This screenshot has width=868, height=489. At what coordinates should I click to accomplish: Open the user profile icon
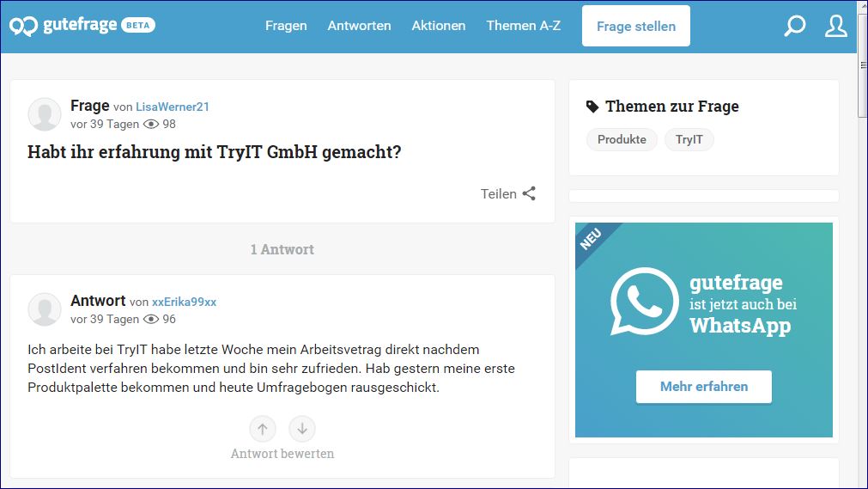tap(835, 26)
